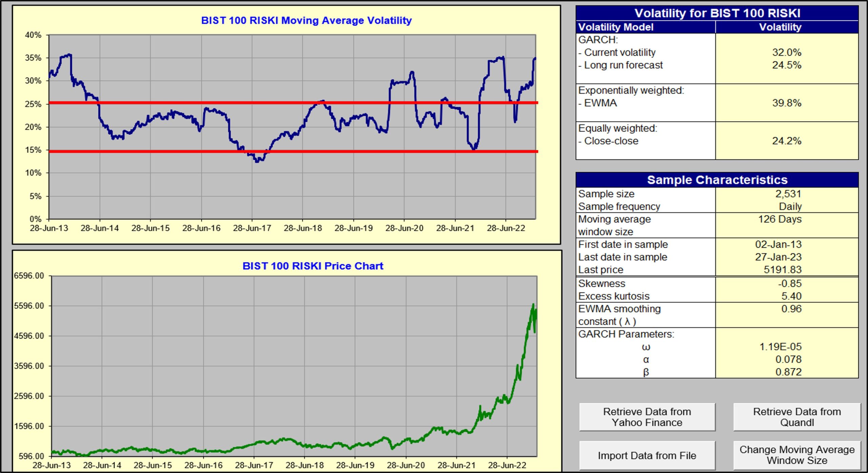Click the green price line peak in price chart
Viewport: 868px width, 473px height.
[x=533, y=305]
